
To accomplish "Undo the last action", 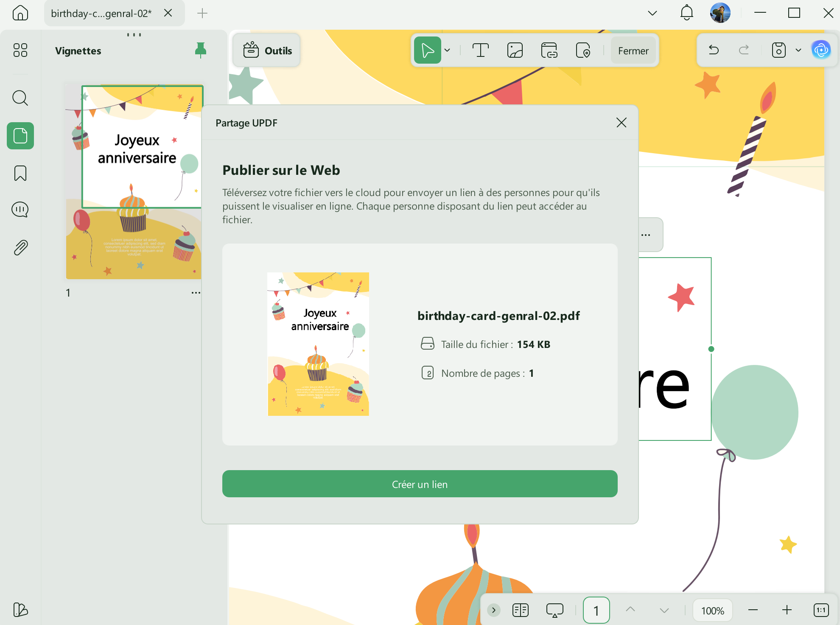I will [714, 50].
